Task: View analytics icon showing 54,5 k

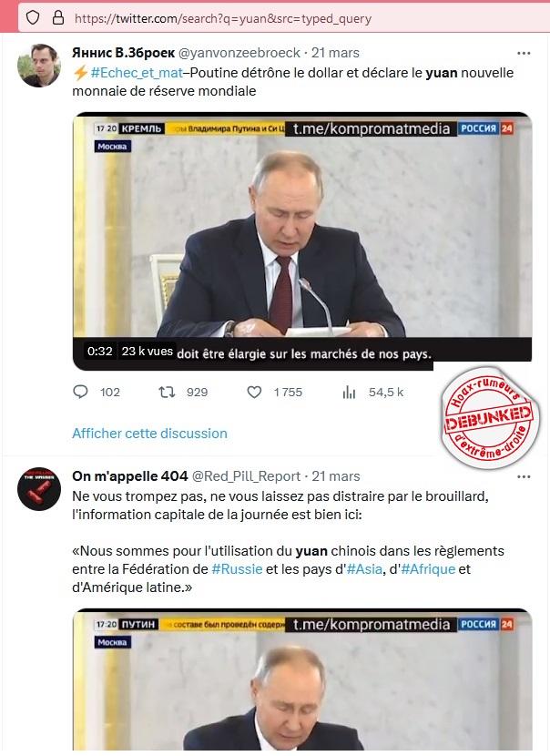Action: click(x=349, y=393)
